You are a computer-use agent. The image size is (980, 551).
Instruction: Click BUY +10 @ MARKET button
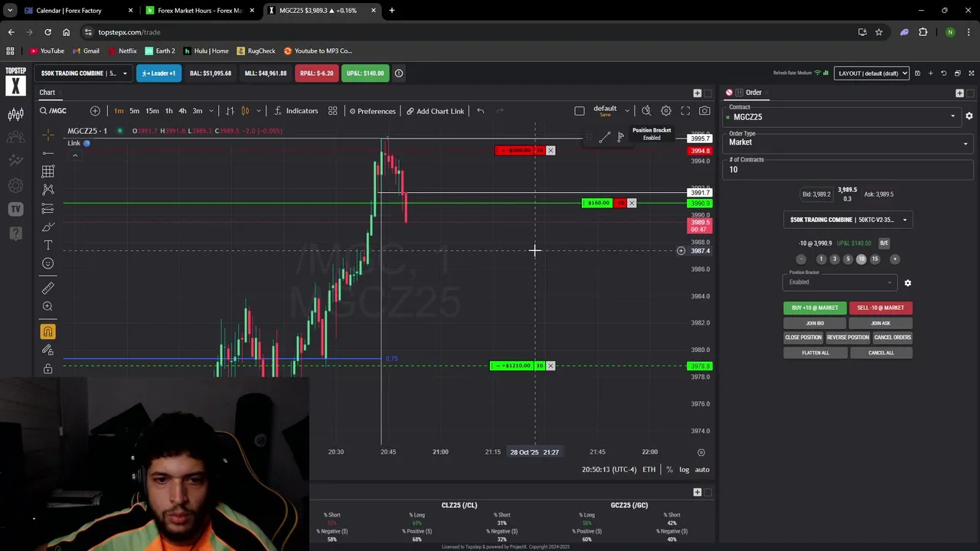[x=815, y=308]
